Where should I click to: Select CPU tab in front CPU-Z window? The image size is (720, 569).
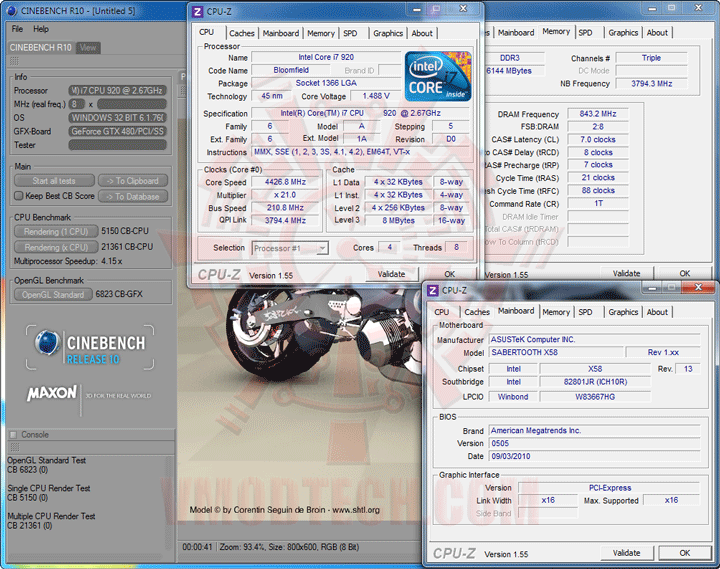click(x=206, y=32)
